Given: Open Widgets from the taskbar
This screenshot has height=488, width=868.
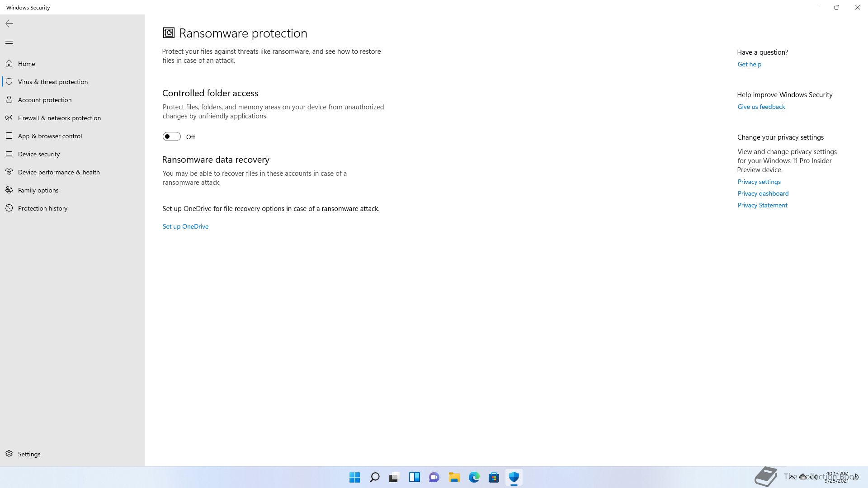Looking at the screenshot, I should (x=415, y=477).
